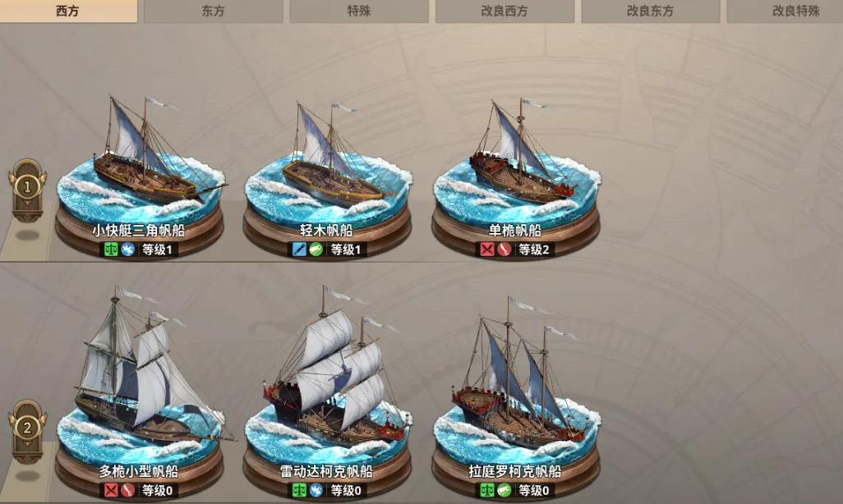Click green scales icon under 小快艇三角帆船
843x504 pixels.
tap(111, 250)
